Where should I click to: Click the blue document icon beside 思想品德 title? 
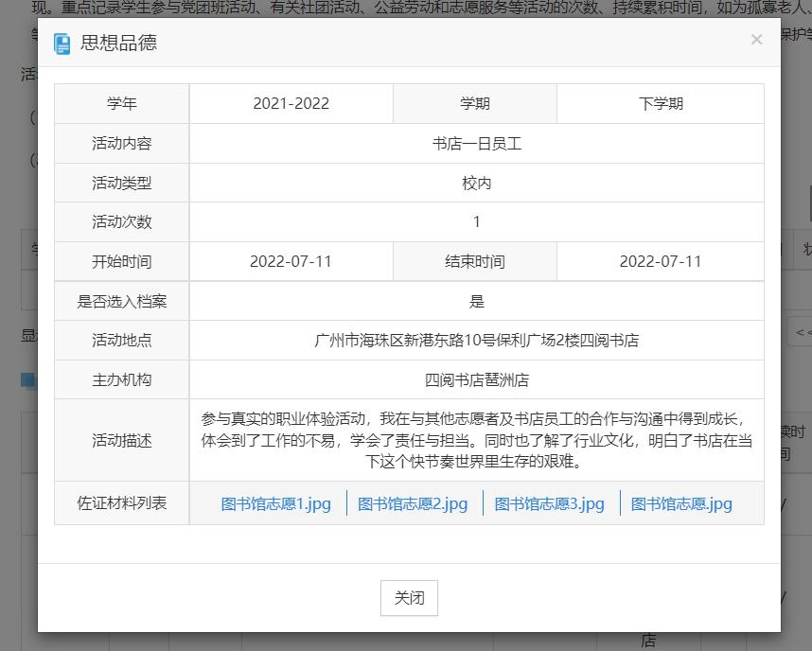[x=62, y=44]
